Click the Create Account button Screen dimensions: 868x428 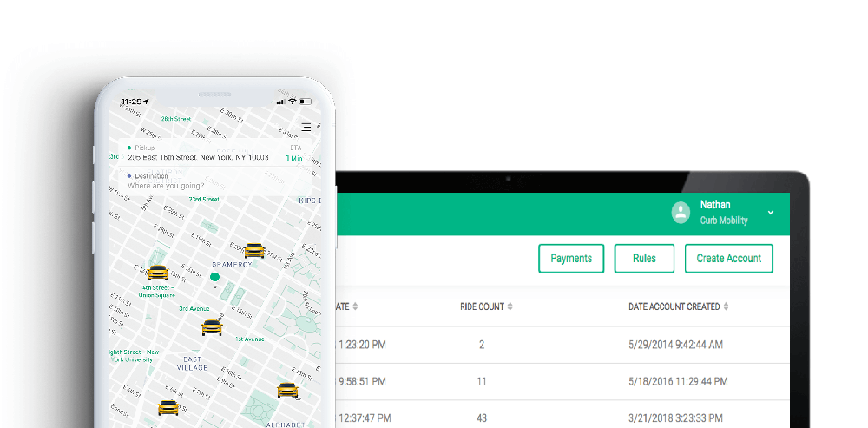click(728, 259)
